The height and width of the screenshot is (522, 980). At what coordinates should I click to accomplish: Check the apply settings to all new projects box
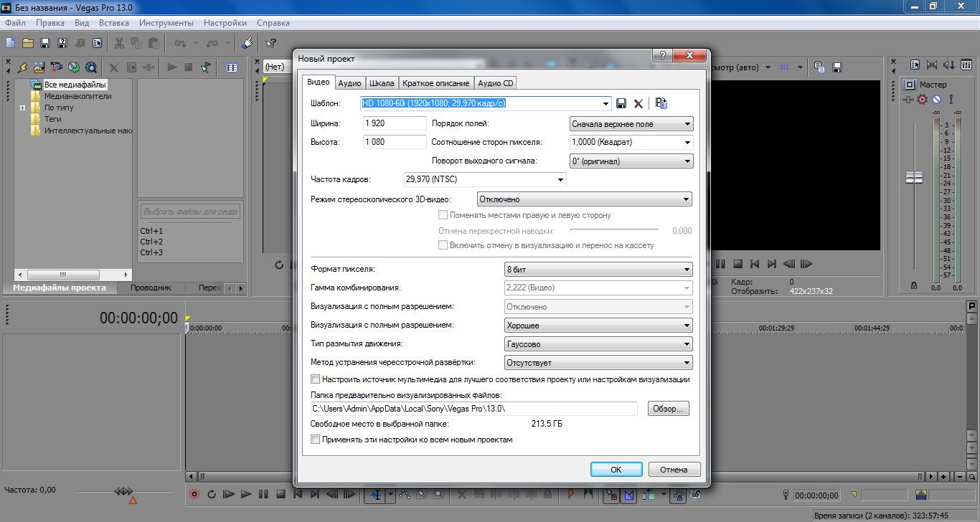tap(315, 440)
